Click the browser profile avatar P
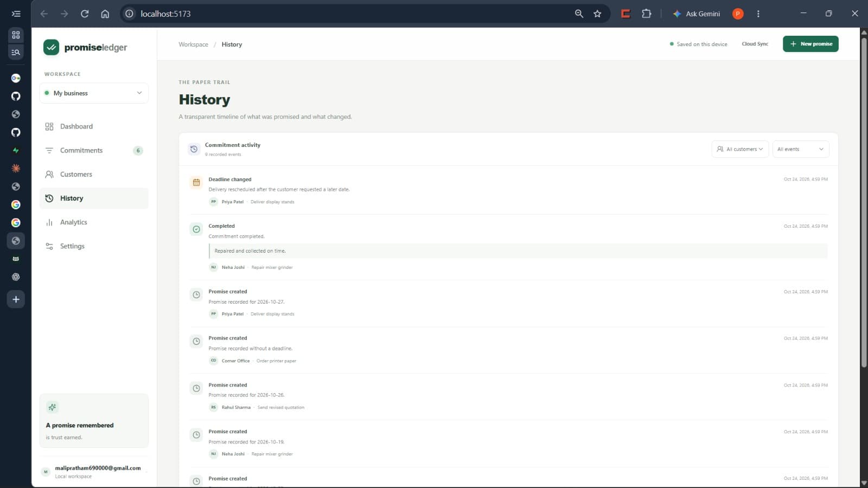 tap(738, 14)
